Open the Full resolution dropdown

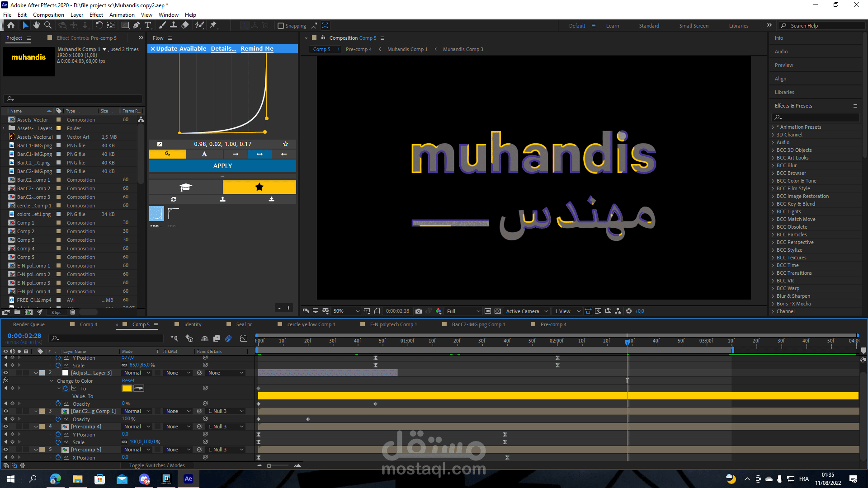pyautogui.click(x=463, y=311)
